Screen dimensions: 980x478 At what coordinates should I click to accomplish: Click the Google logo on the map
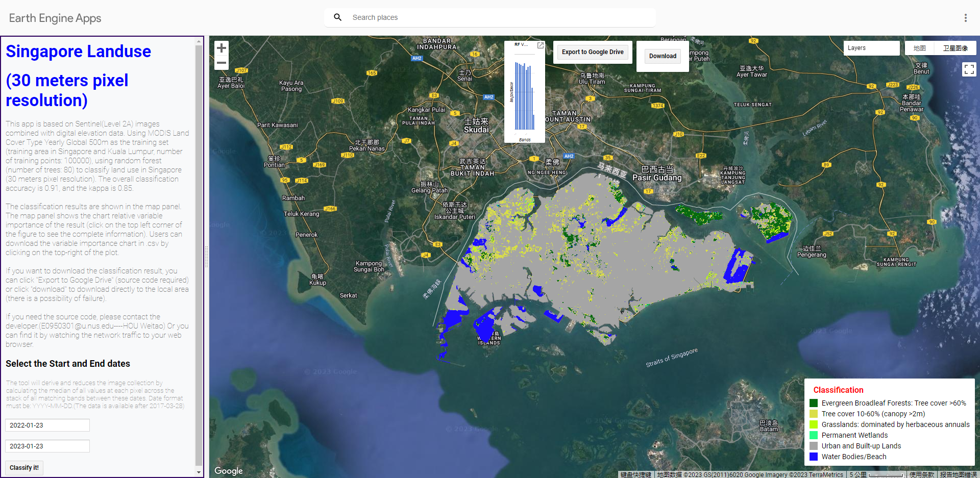(x=228, y=471)
